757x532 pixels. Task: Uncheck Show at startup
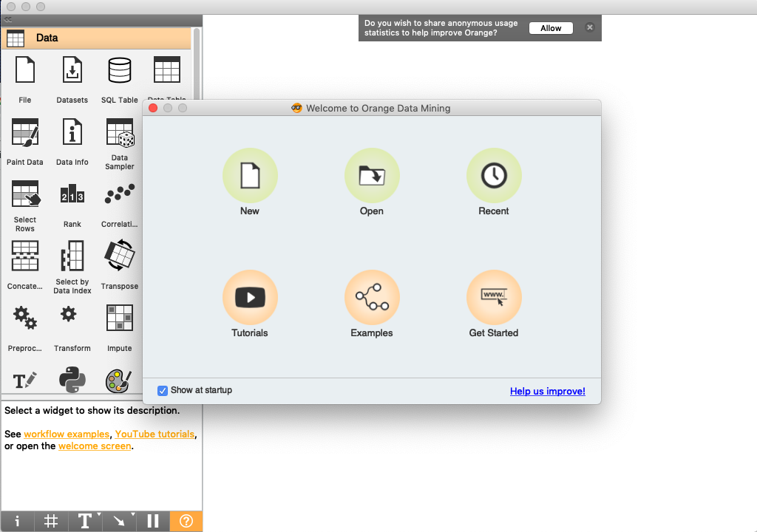click(x=163, y=391)
